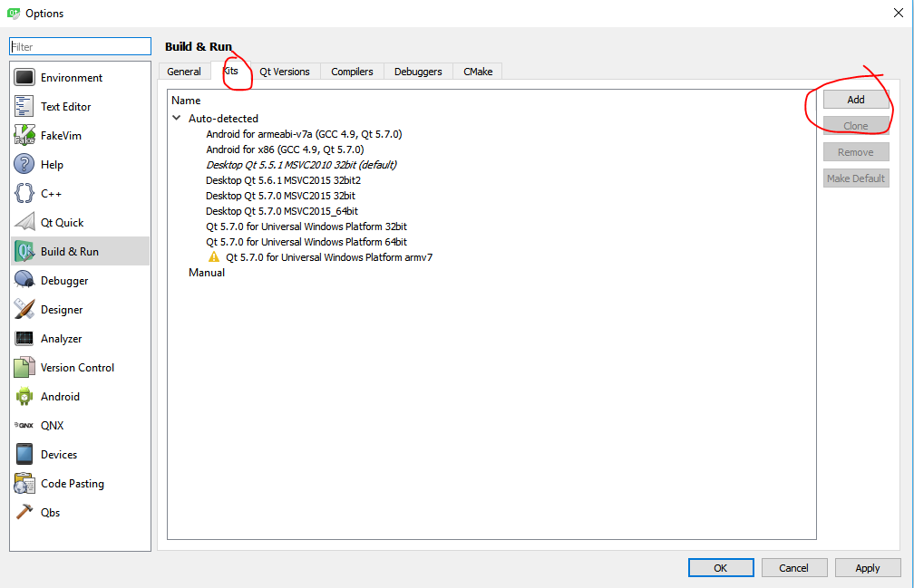Open the Analyzer category label

tap(62, 338)
